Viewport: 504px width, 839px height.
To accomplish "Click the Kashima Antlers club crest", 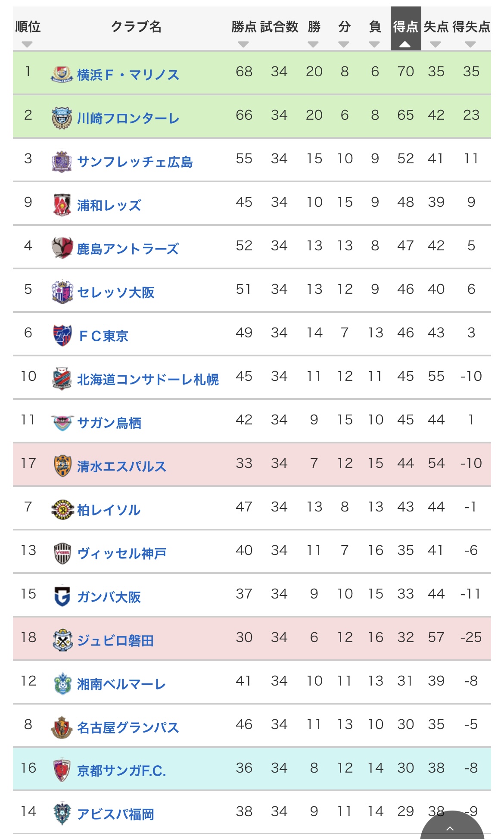I will pyautogui.click(x=62, y=248).
